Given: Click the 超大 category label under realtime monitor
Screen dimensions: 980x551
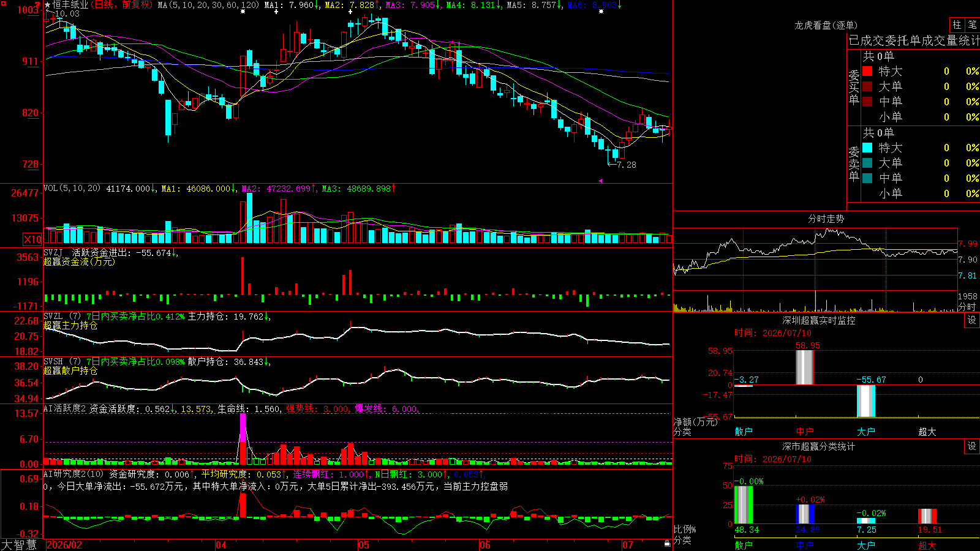Looking at the screenshot, I should point(927,432).
